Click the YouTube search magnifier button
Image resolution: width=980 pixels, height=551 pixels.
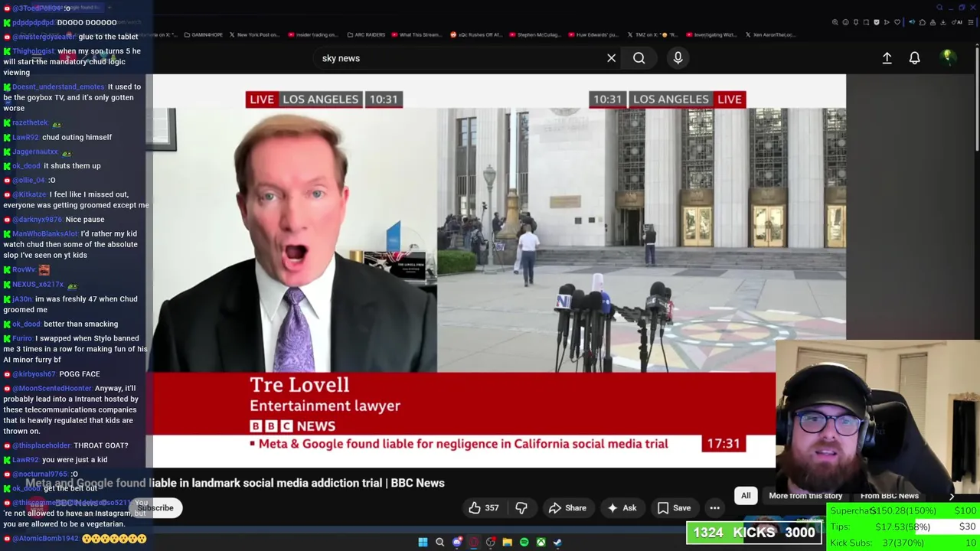click(x=639, y=58)
